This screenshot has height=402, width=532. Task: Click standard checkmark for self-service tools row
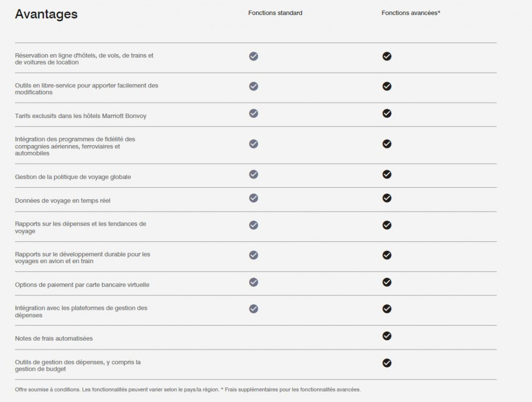[x=254, y=86]
